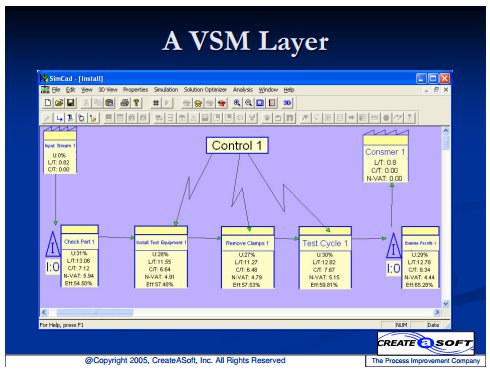
Task: Click the vertical scrollbar down arrow
Action: [446, 304]
